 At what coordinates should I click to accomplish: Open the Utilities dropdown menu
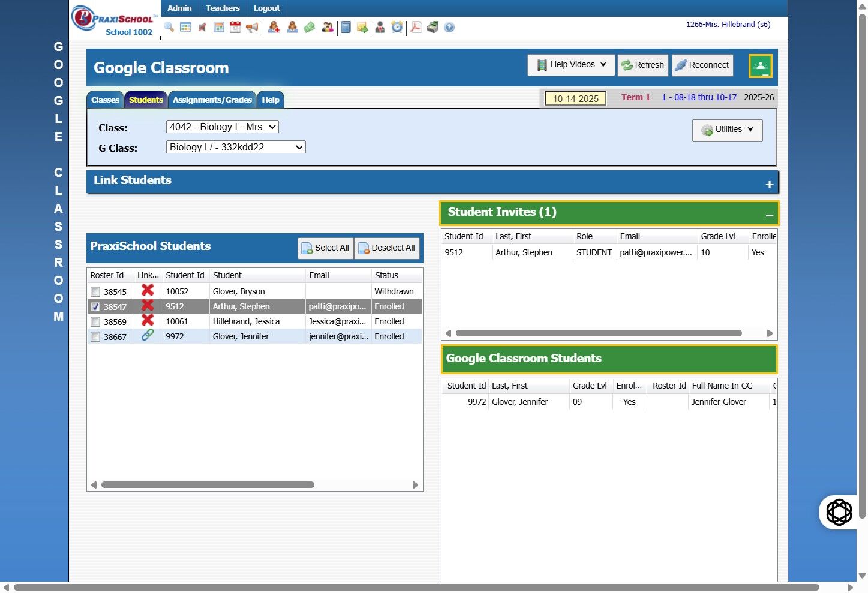click(x=728, y=130)
